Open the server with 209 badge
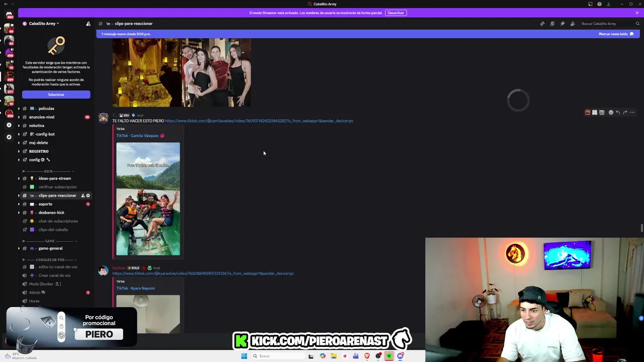644x362 pixels. [x=9, y=77]
